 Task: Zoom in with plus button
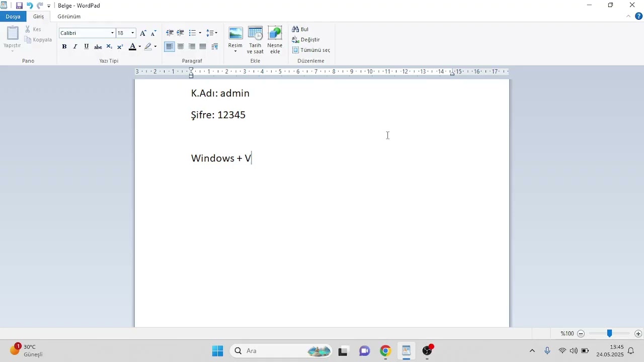click(638, 333)
